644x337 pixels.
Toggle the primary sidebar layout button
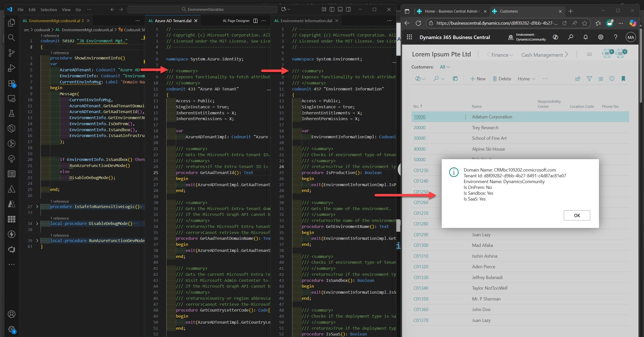332,9
